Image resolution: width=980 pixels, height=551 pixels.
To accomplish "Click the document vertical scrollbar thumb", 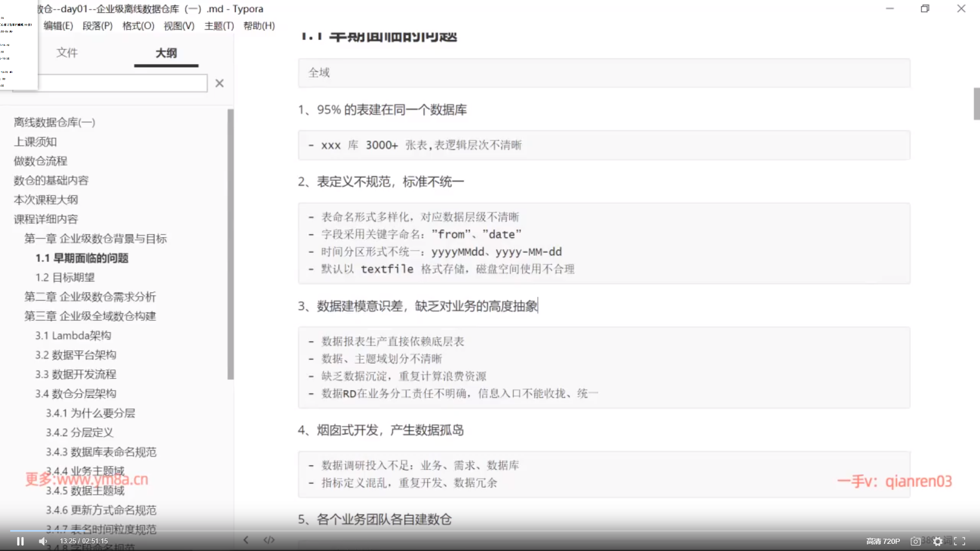I will (x=976, y=104).
